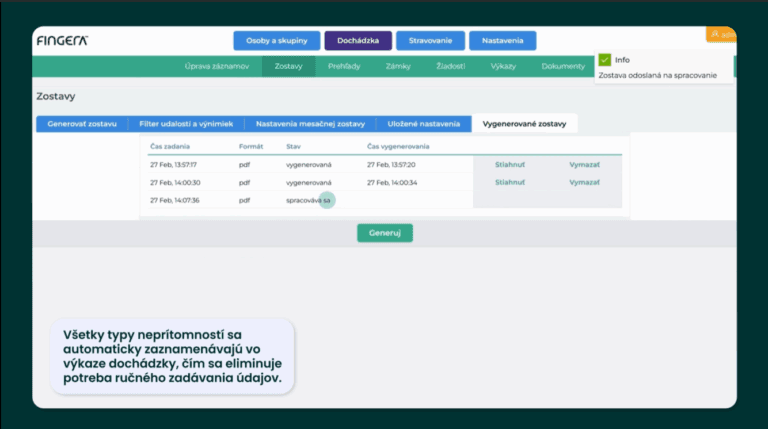Click the Fingera logo

pyautogui.click(x=62, y=40)
